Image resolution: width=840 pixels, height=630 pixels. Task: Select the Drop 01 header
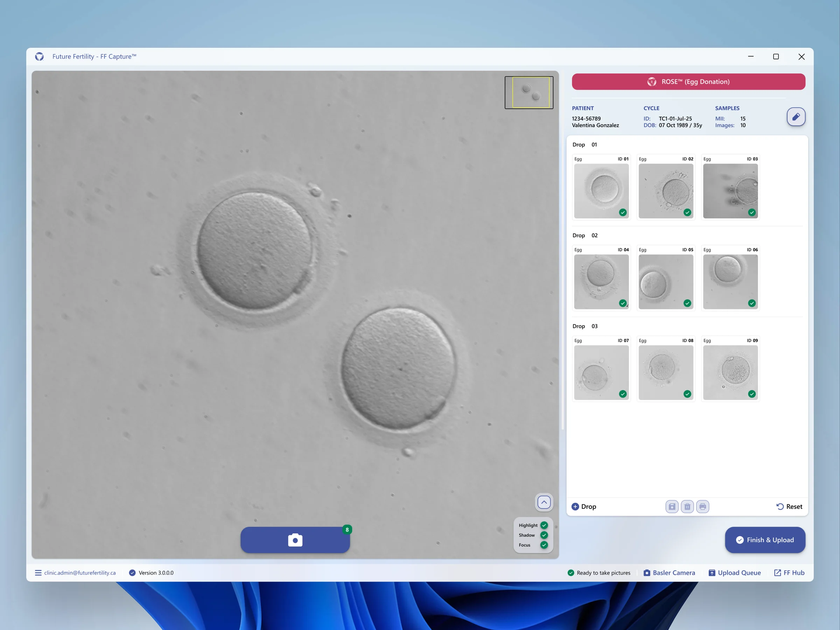click(584, 145)
